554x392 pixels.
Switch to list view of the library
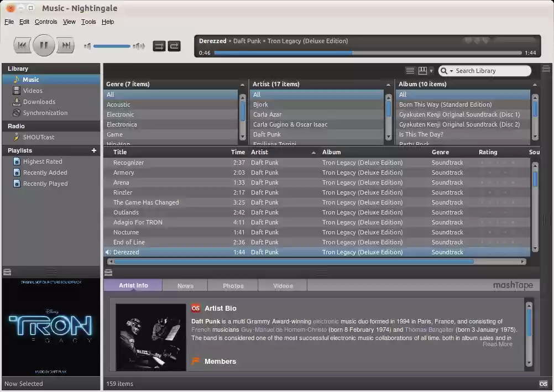(x=410, y=70)
